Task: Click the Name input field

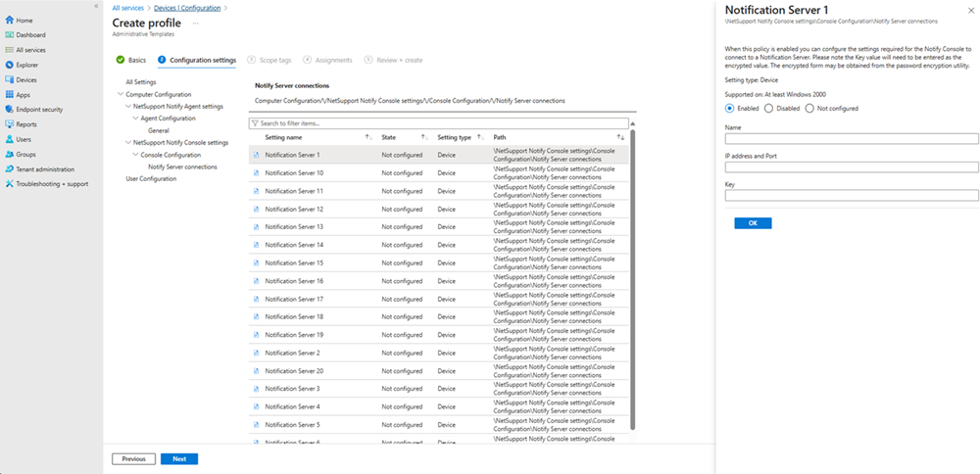Action: tap(852, 139)
